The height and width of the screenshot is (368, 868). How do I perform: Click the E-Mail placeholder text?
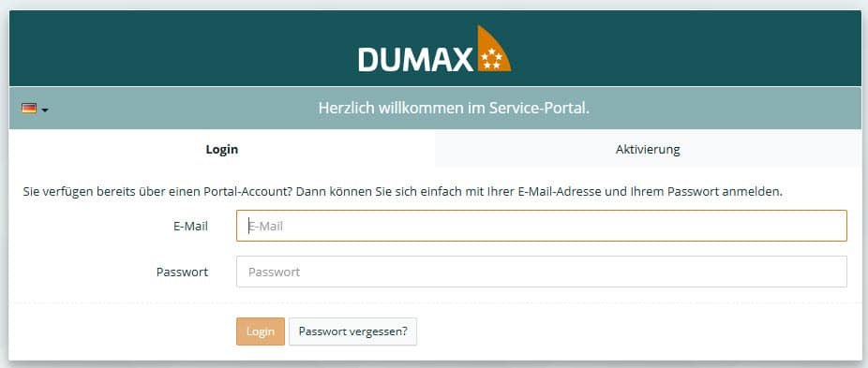[x=265, y=227]
